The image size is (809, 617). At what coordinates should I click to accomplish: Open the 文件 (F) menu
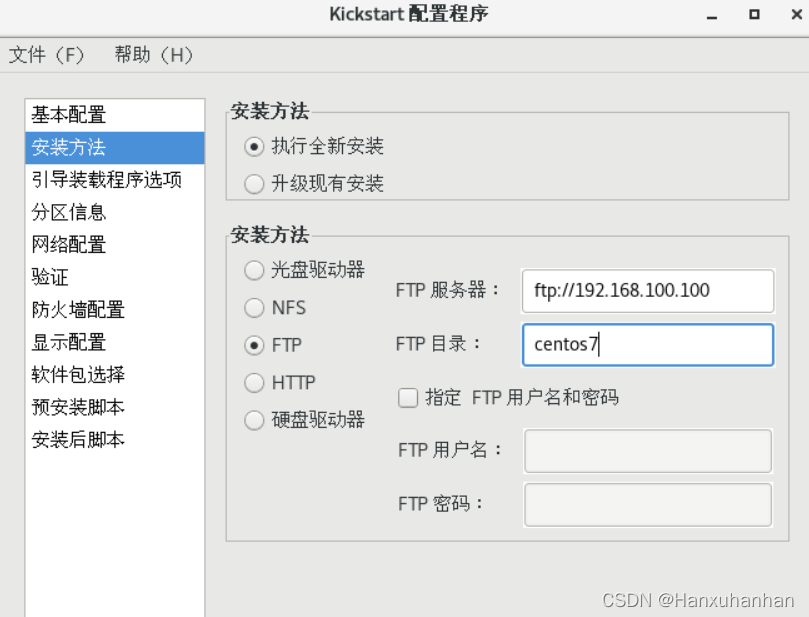point(47,55)
